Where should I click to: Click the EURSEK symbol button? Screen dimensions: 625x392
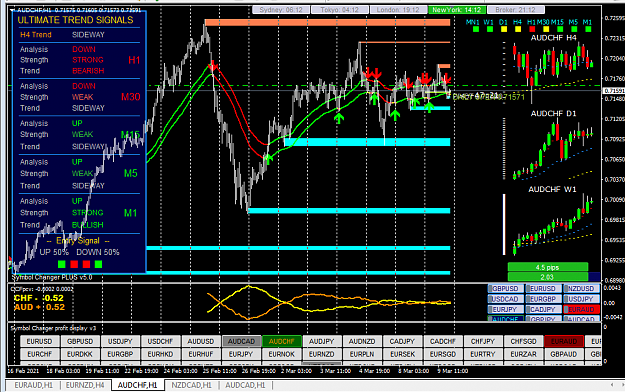[x=403, y=354]
